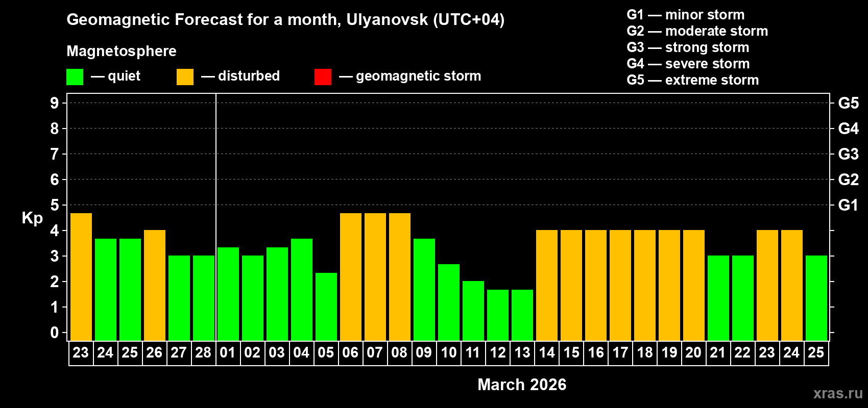
Task: Click 'G4 — severe storm' legend text
Action: pyautogui.click(x=688, y=64)
